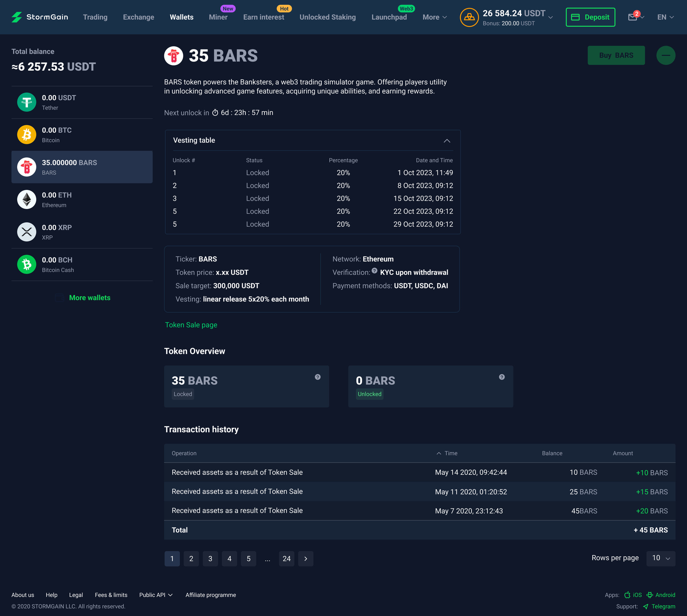Click the Tether USDT coin icon
The height and width of the screenshot is (616, 687).
(x=27, y=102)
